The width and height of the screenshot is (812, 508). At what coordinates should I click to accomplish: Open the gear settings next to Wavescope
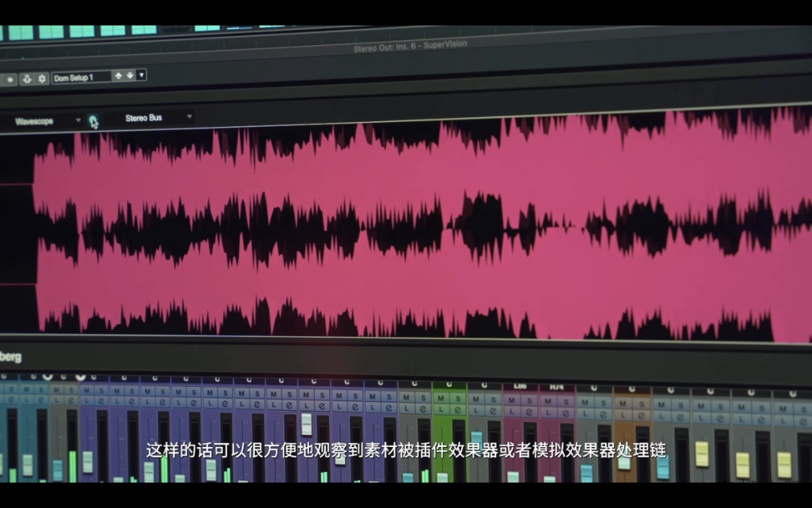pos(92,120)
